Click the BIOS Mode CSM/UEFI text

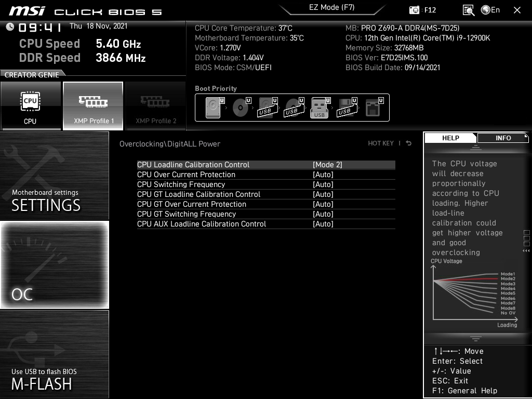[x=233, y=68]
